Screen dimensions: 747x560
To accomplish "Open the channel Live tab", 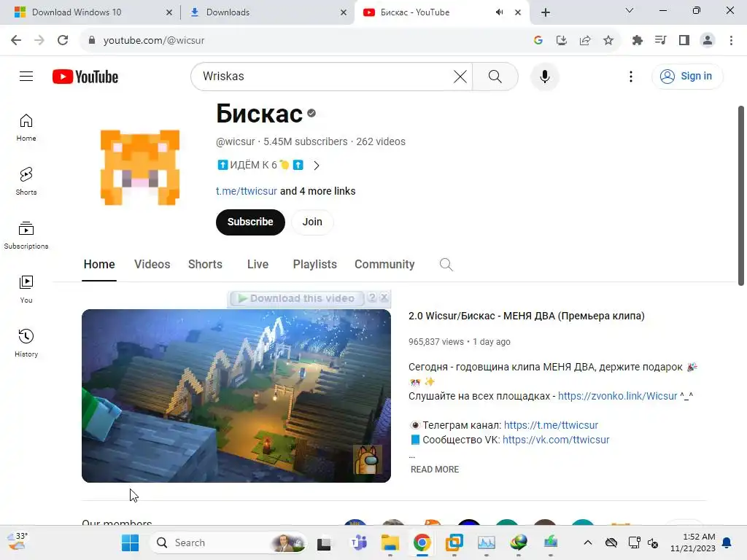I will pyautogui.click(x=258, y=264).
